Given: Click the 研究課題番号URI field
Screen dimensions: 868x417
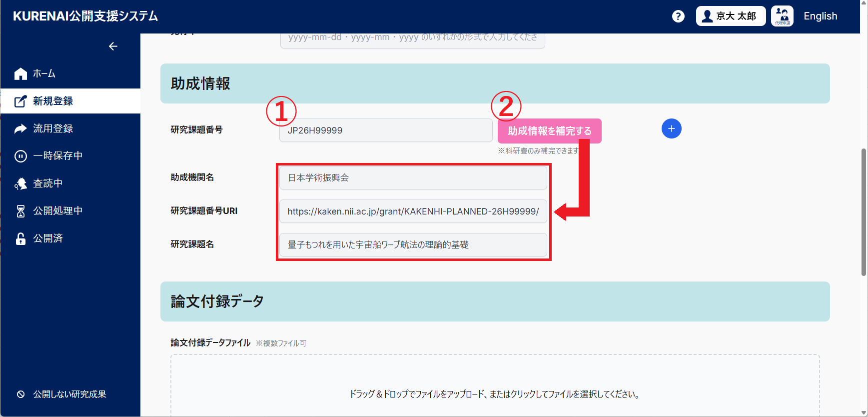Looking at the screenshot, I should coord(413,211).
